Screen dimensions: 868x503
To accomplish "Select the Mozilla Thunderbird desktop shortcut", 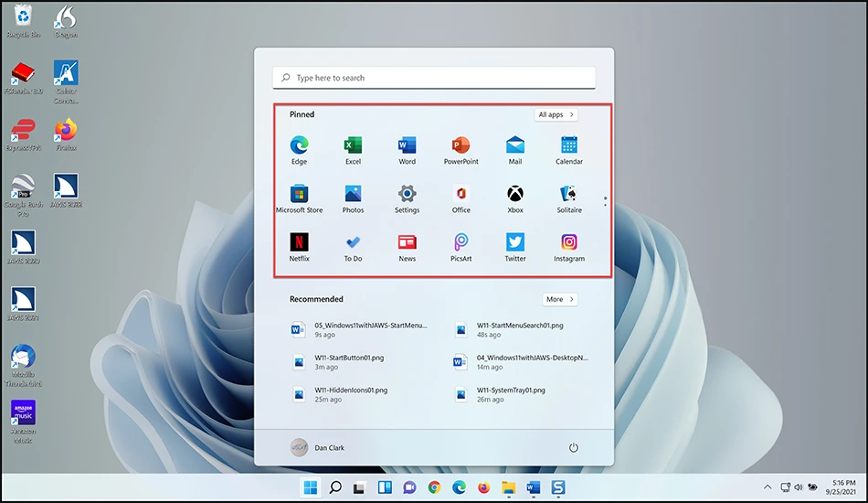I will point(23,366).
